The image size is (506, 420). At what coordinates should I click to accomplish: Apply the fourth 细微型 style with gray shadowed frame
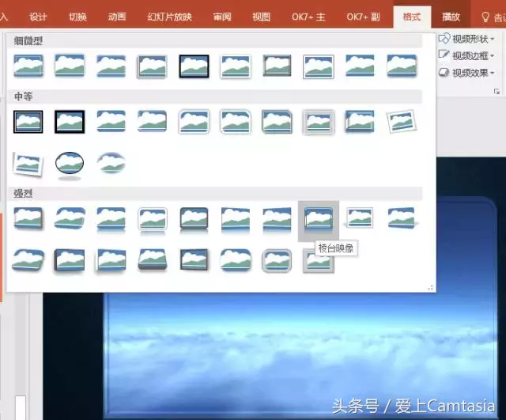[x=153, y=66]
